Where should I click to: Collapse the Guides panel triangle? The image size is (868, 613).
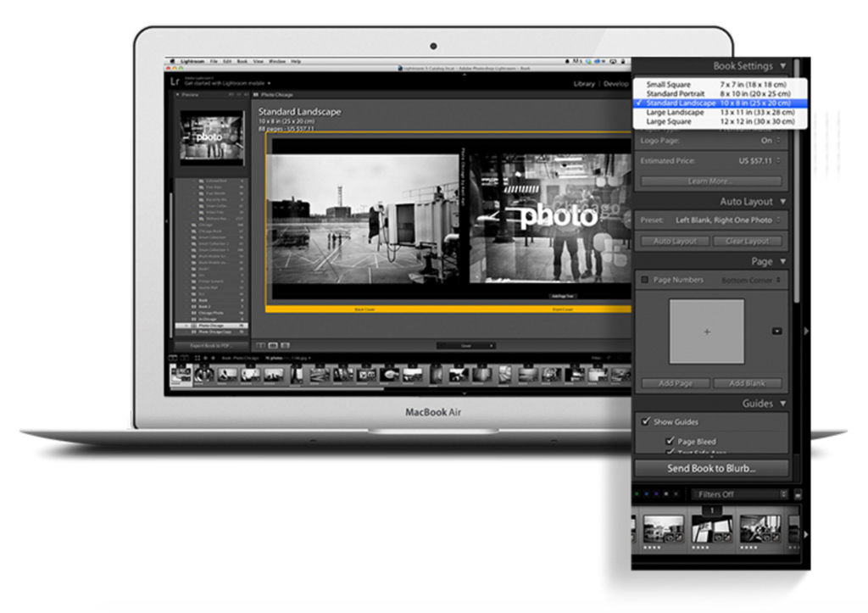(782, 404)
